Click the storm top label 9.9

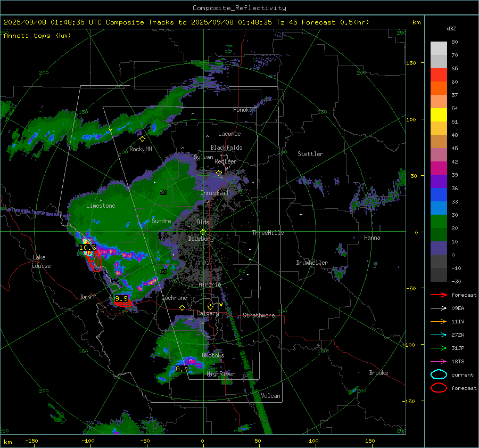point(121,298)
